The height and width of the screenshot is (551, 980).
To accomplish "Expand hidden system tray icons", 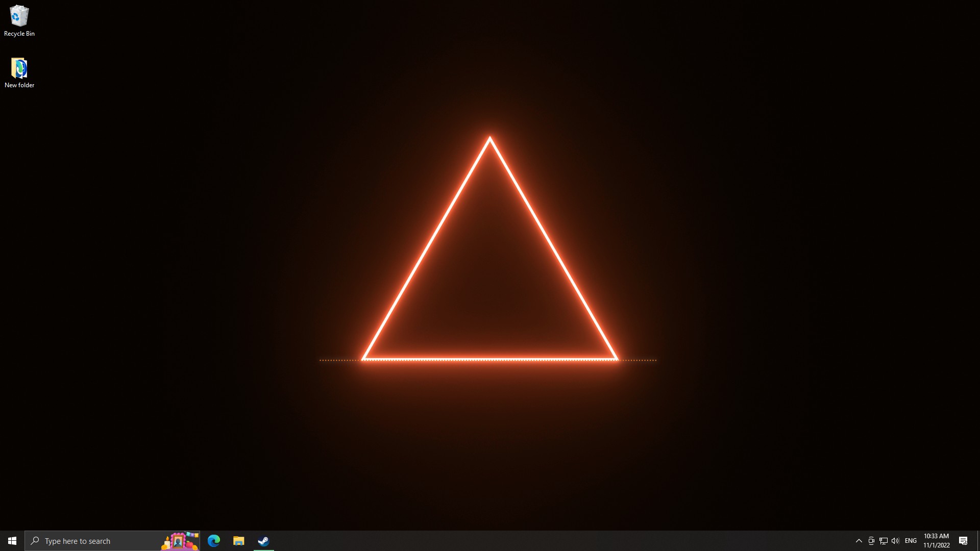I will click(859, 541).
